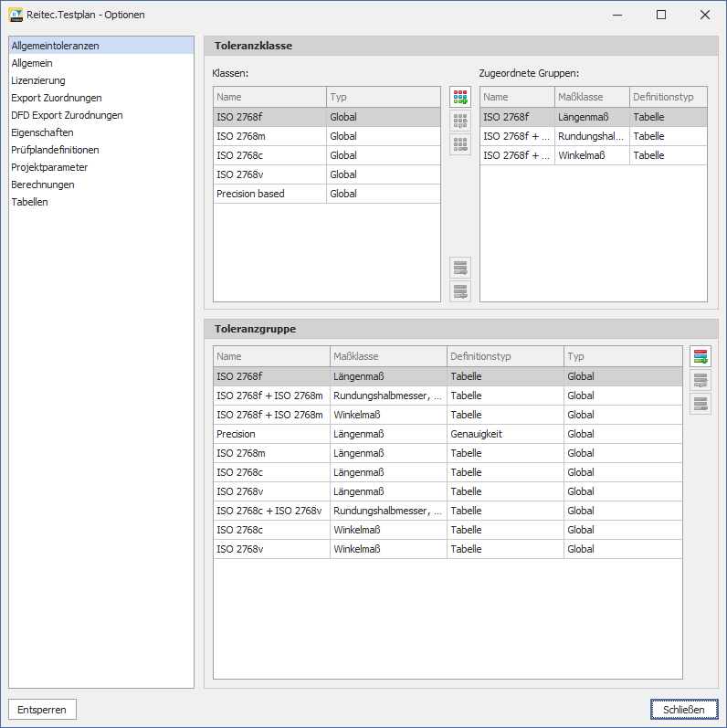Screen dimensions: 727x728
Task: Click the Schließen button
Action: [683, 710]
